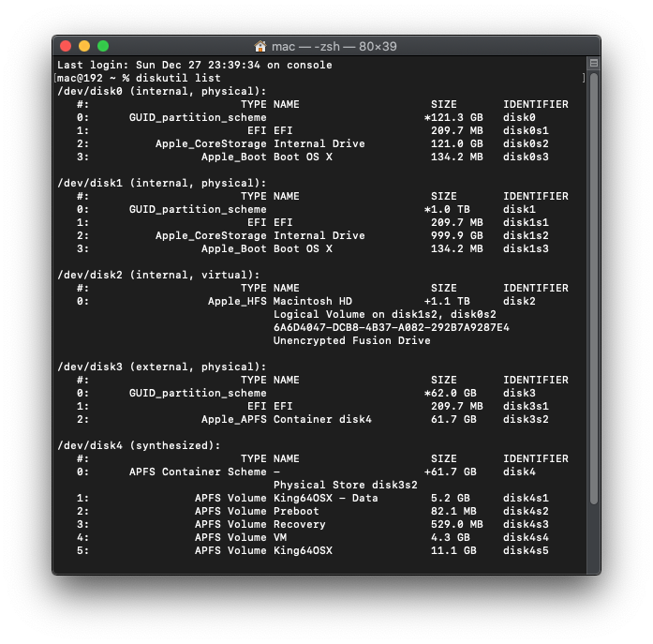653x644 pixels.
Task: Click the "VM" volume name
Action: tap(280, 537)
